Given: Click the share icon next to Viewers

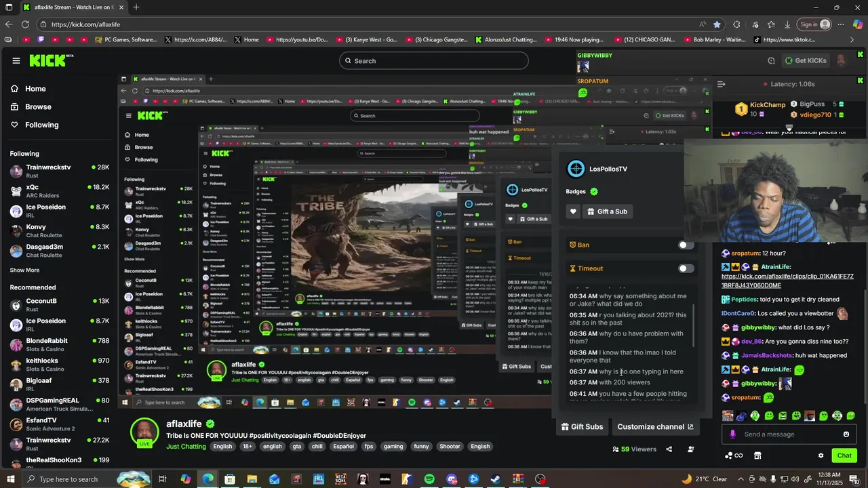Looking at the screenshot, I should pyautogui.click(x=669, y=449).
